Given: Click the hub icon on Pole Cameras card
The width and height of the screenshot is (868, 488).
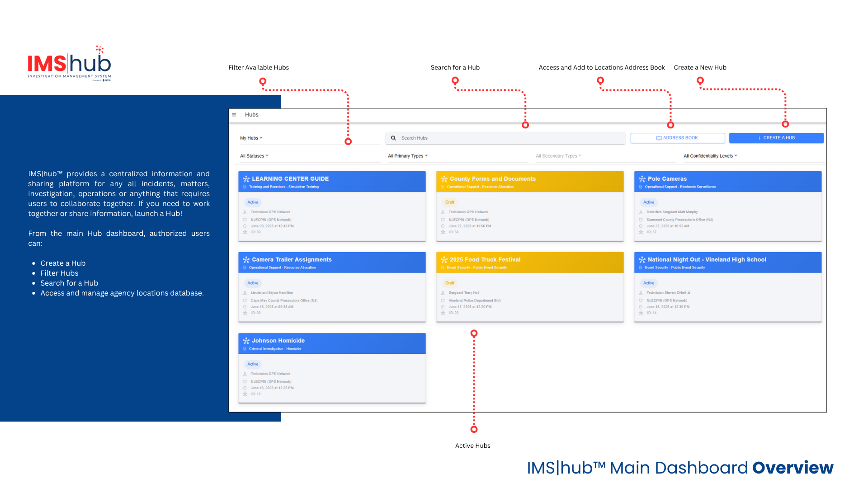Looking at the screenshot, I should [x=642, y=179].
